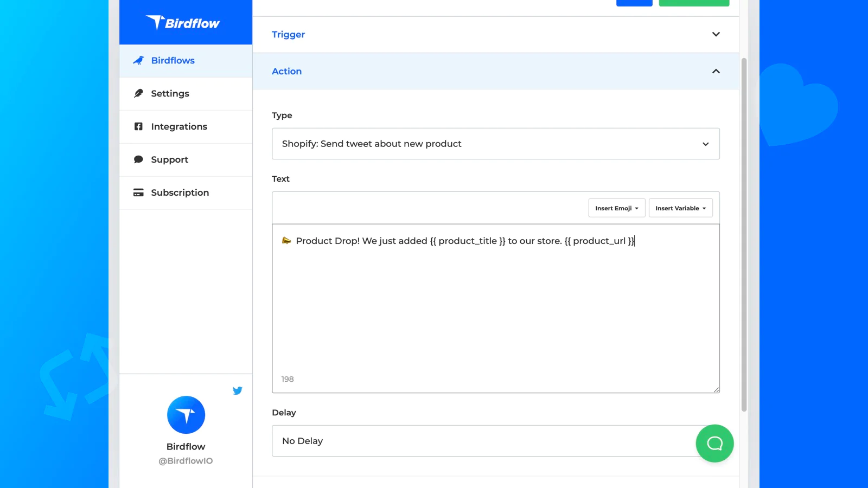This screenshot has height=488, width=868.
Task: Click the text area resize handle
Action: click(x=716, y=389)
